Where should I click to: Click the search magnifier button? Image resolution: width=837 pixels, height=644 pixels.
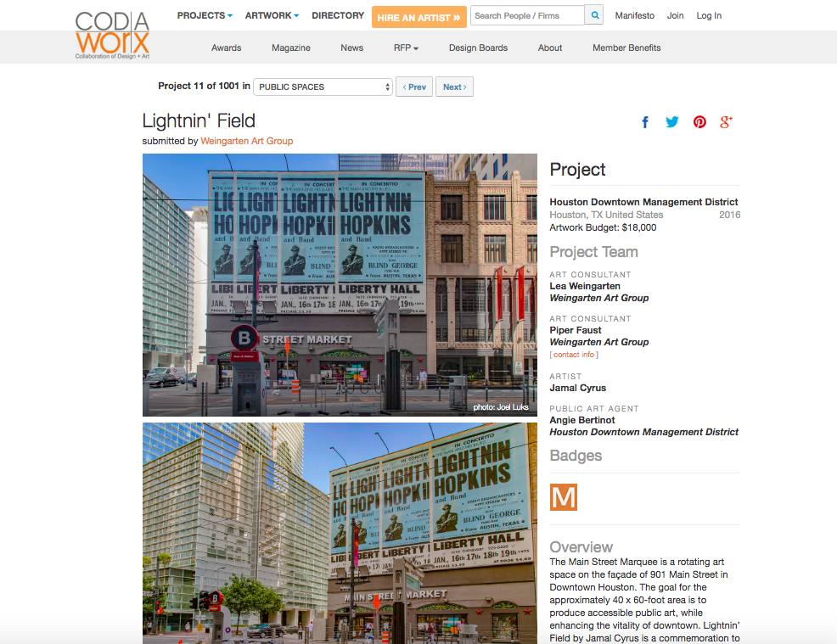594,15
